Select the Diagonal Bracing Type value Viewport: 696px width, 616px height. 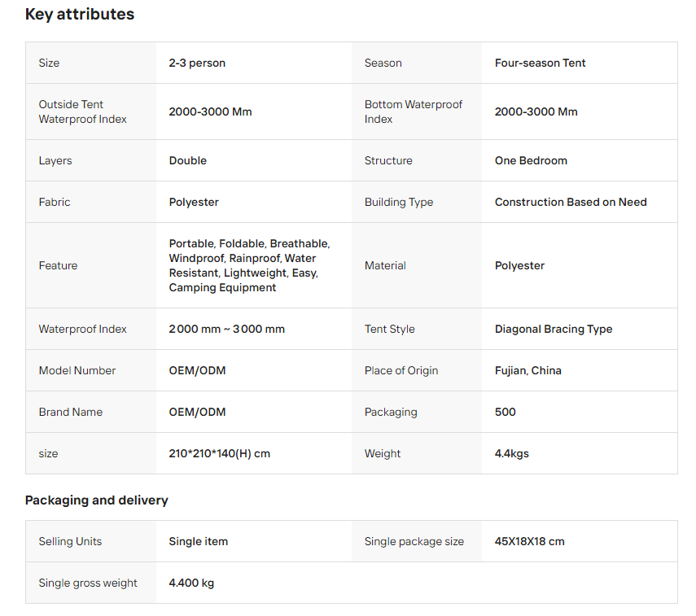coord(554,329)
